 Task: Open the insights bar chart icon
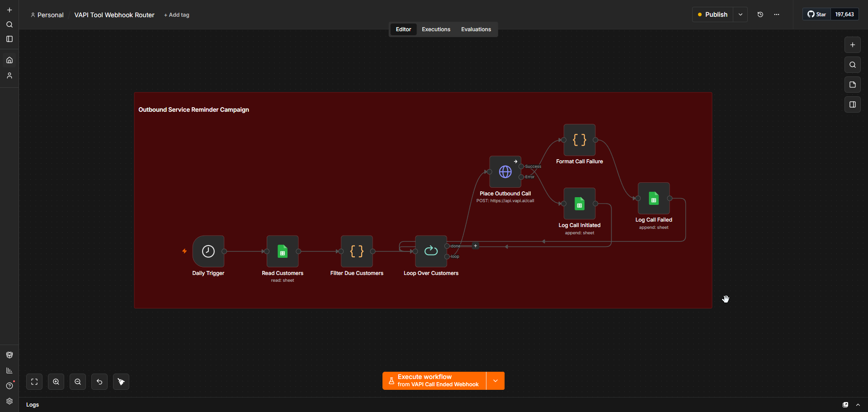tap(9, 370)
